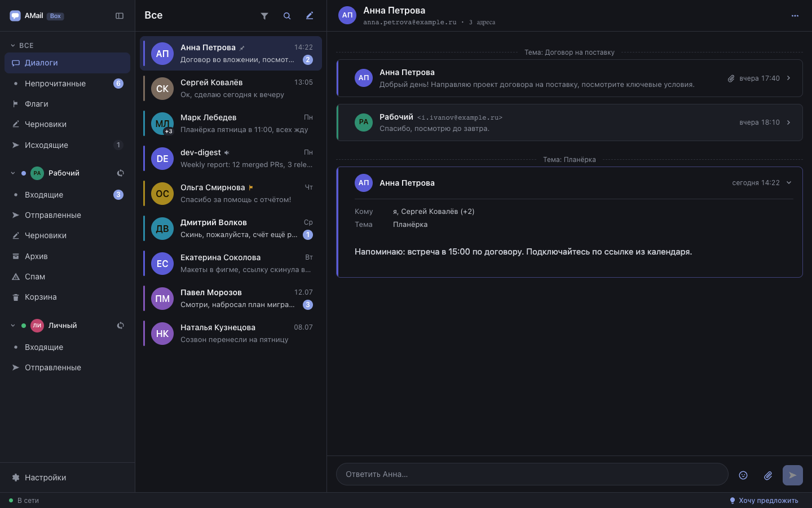Click the attachment paperclip on 17:40 message

click(731, 78)
